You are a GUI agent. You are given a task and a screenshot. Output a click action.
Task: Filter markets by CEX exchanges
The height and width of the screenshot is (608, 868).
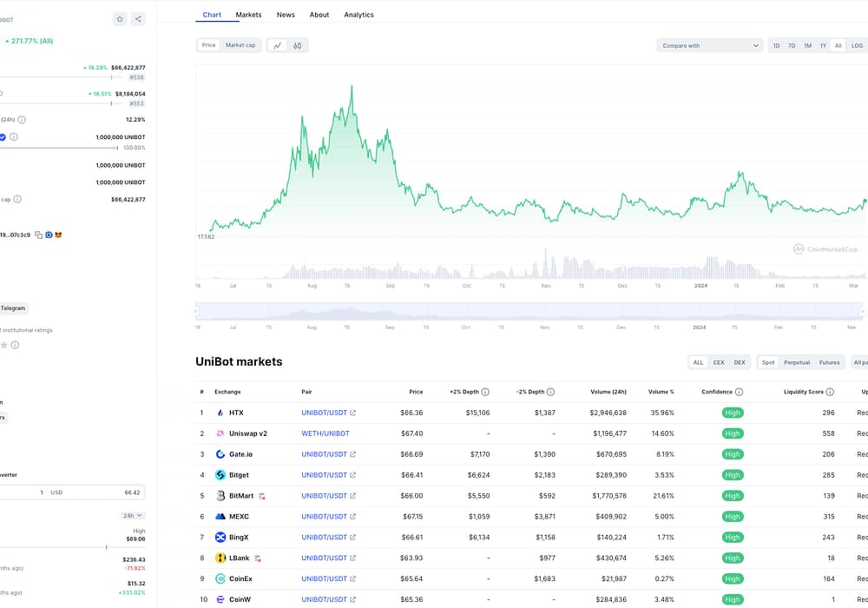[x=719, y=362]
